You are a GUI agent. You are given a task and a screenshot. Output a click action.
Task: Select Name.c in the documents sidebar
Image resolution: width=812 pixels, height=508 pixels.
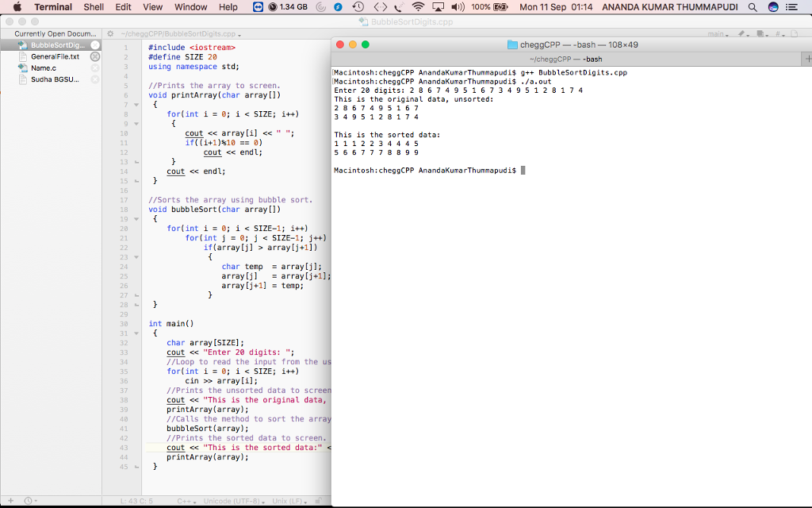pyautogui.click(x=44, y=68)
